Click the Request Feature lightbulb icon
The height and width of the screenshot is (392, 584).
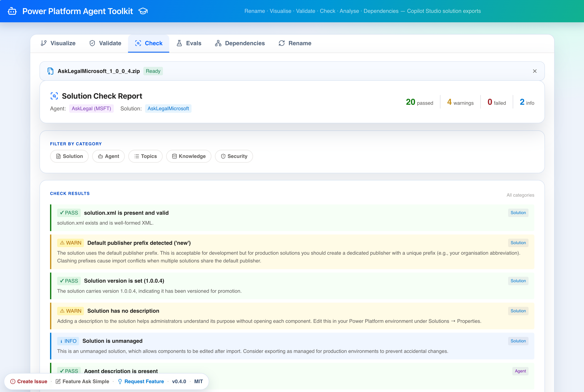120,381
